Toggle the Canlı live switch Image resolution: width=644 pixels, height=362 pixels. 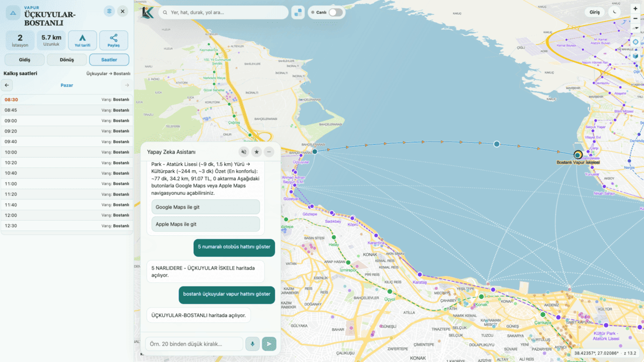335,12
